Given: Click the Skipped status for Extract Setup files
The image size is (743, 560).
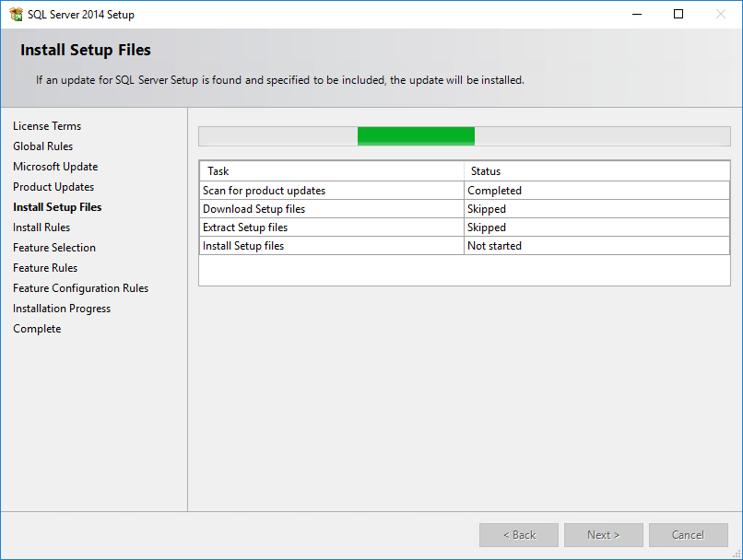Looking at the screenshot, I should pyautogui.click(x=596, y=227).
